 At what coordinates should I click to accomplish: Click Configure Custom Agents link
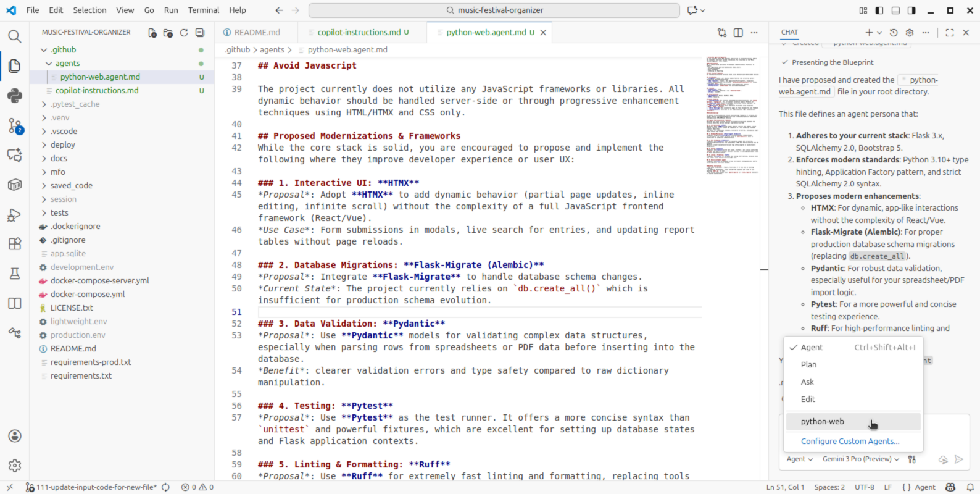click(x=850, y=441)
